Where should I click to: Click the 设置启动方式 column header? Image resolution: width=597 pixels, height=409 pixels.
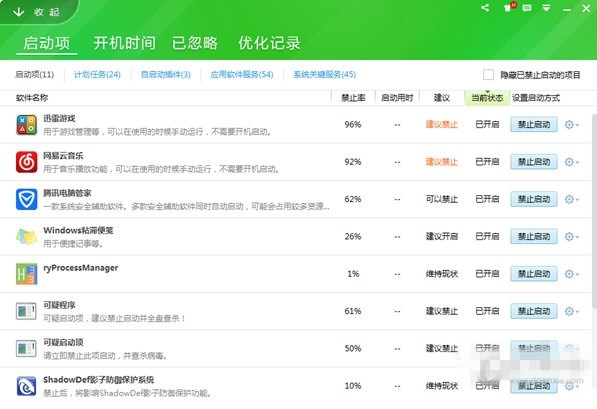pos(536,98)
